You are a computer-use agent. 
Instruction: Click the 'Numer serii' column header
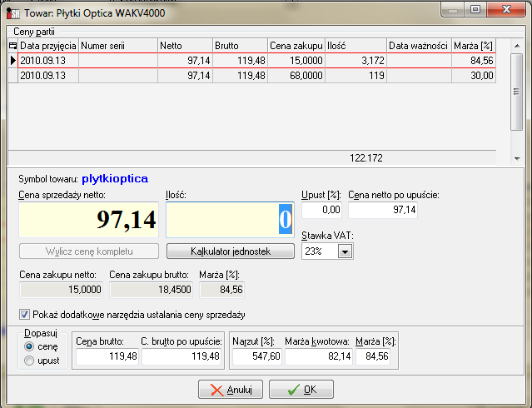[118, 46]
